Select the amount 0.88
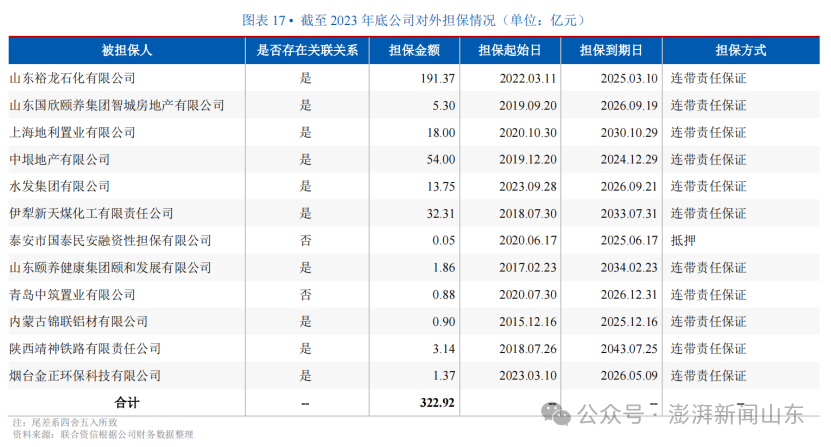 444,295
